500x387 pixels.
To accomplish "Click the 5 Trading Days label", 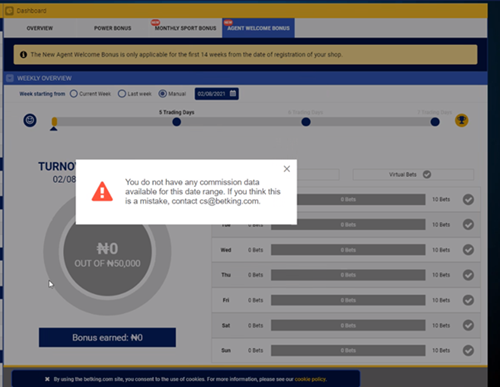I will pos(177,112).
